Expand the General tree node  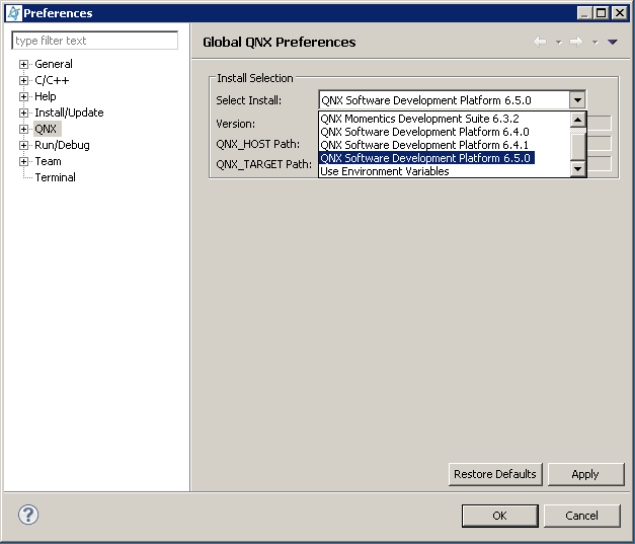pyautogui.click(x=23, y=65)
